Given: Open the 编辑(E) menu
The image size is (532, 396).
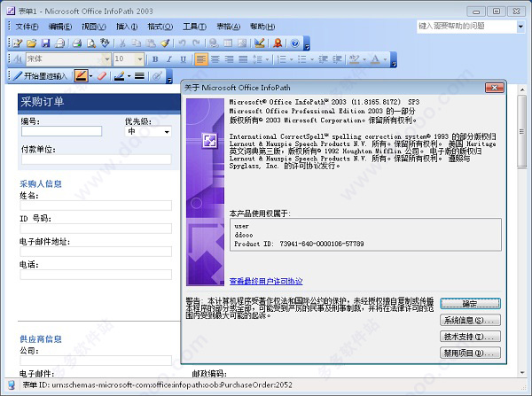Looking at the screenshot, I should coord(60,27).
